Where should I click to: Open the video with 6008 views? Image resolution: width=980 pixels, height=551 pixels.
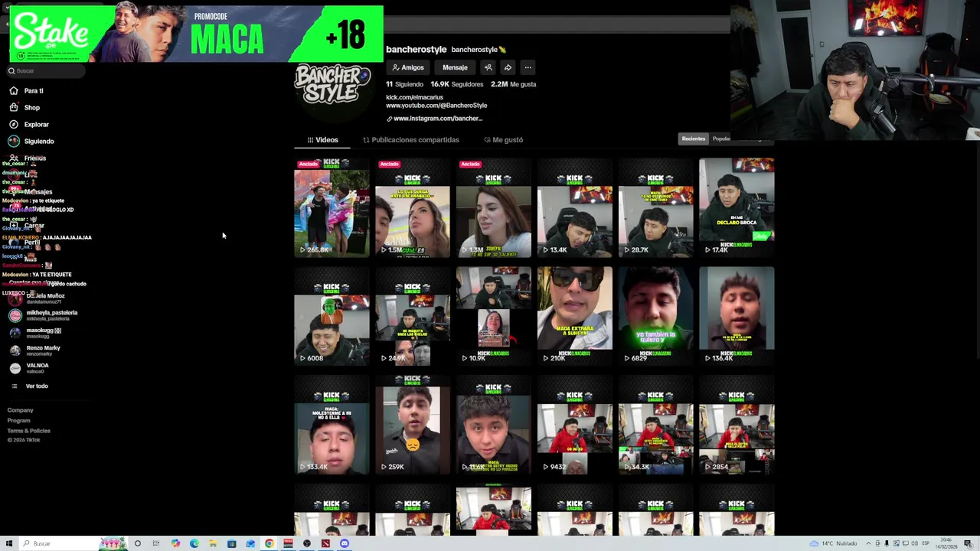[x=332, y=316]
